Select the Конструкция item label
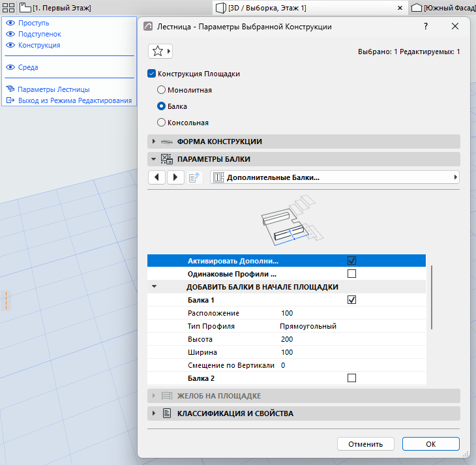Screen dimensions: 476x465 tap(39, 45)
